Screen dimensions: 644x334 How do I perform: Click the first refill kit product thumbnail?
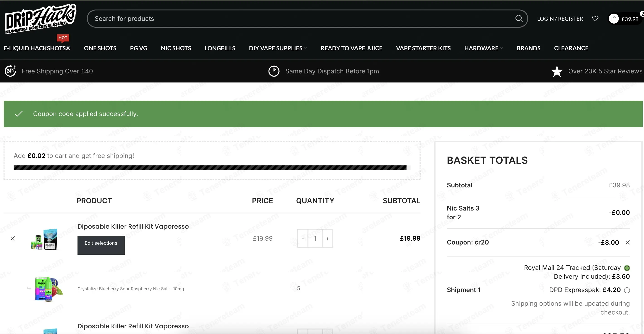[x=44, y=239]
